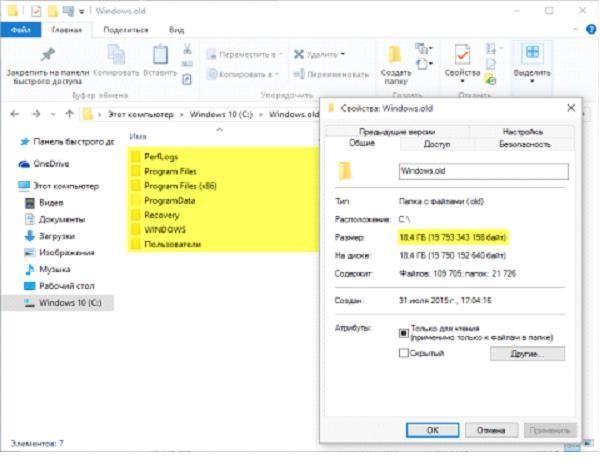Click the Paste clipboard icon
Image resolution: width=600 pixels, height=471 pixels.
(160, 54)
